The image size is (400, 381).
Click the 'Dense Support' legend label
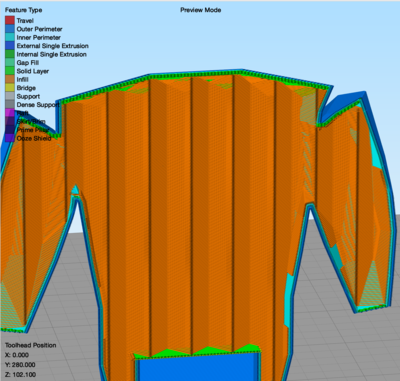[38, 105]
